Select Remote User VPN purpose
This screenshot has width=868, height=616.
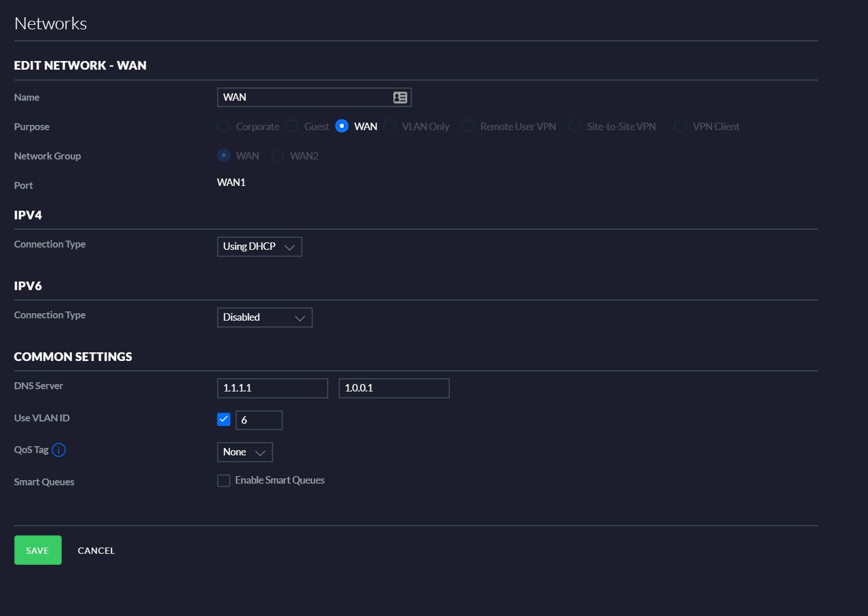tap(468, 126)
